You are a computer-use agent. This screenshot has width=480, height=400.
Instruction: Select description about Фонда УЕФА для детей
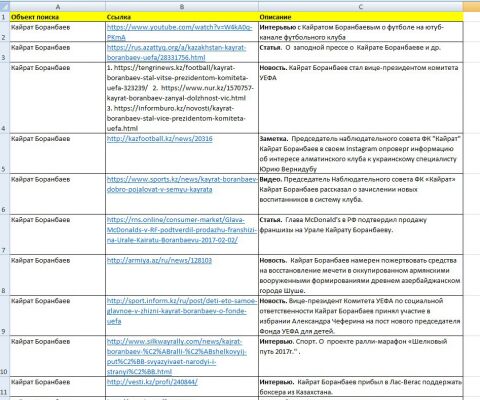[361, 316]
